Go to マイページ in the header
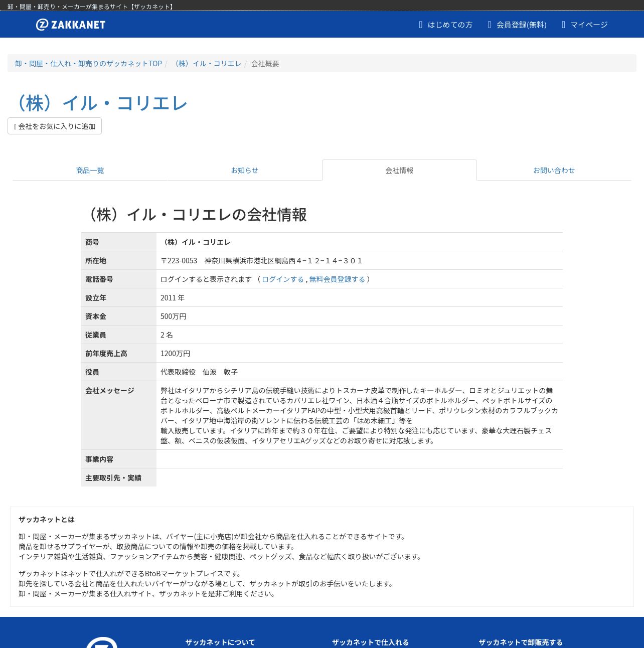This screenshot has width=644, height=648. [584, 25]
